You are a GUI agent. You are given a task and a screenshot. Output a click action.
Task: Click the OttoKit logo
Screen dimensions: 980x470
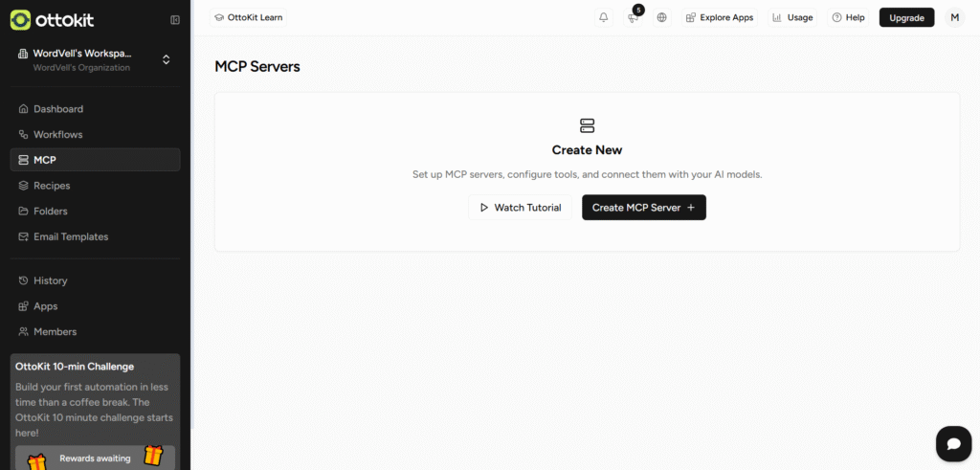tap(53, 20)
